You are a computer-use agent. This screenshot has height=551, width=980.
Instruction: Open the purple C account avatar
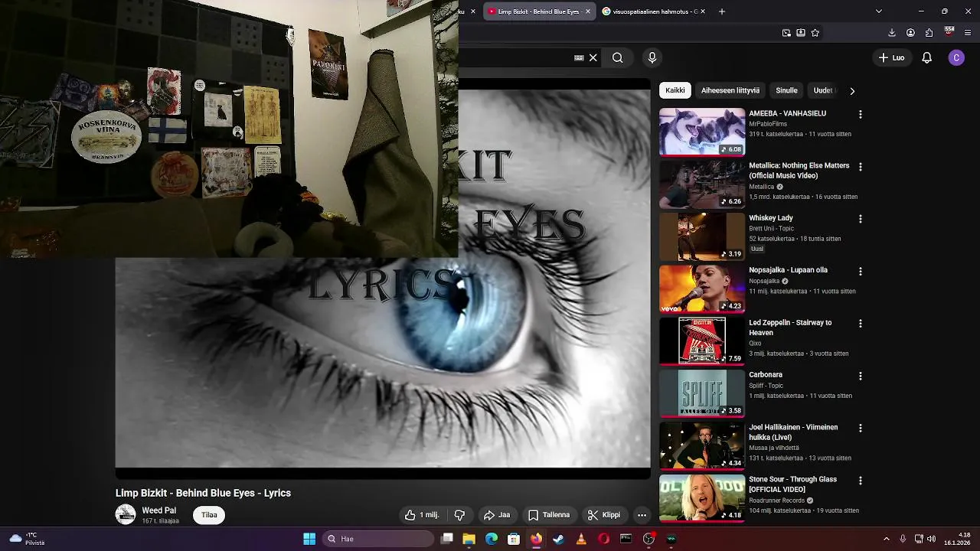(x=956, y=57)
